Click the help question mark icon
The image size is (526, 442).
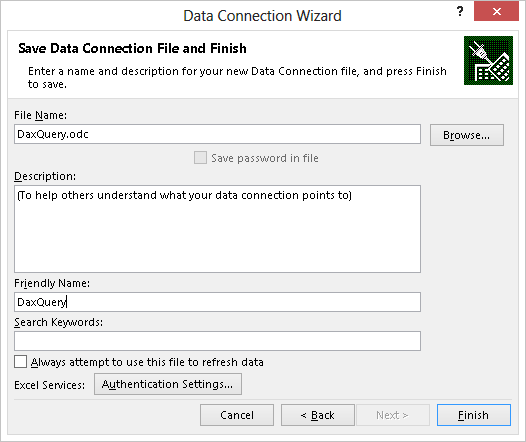click(460, 11)
